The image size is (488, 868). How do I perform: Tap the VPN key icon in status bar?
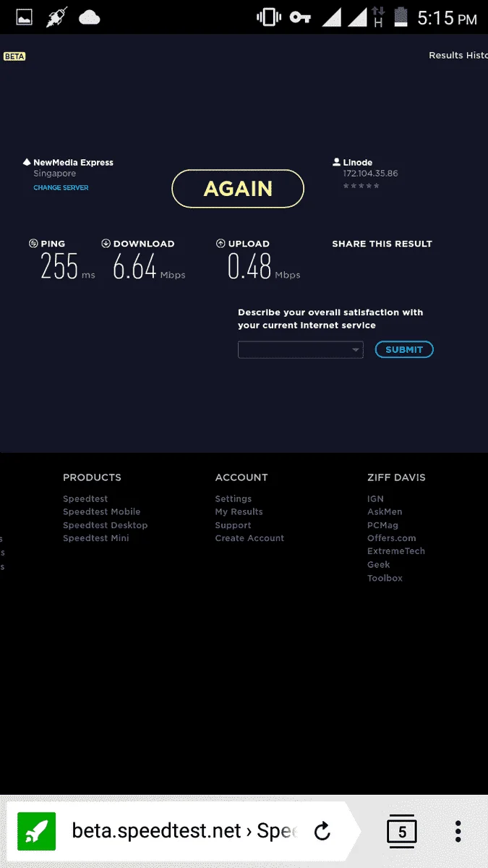click(x=300, y=18)
